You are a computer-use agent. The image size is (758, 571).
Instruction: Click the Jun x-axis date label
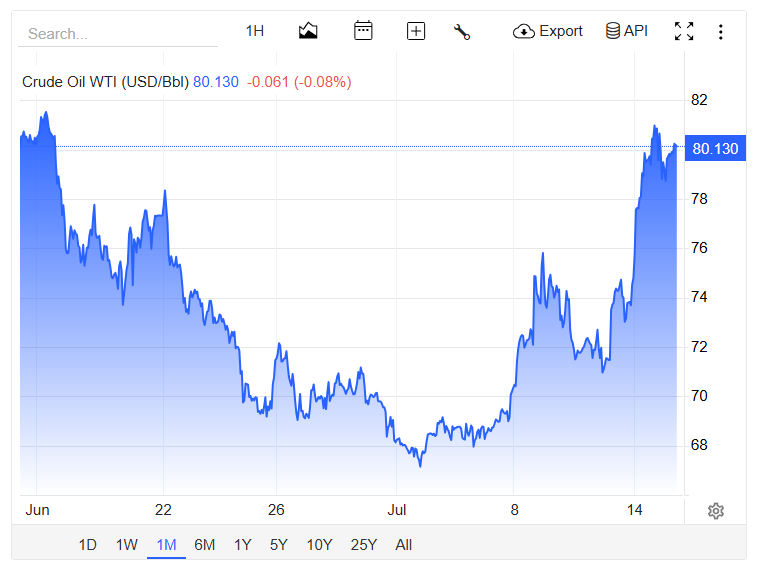[37, 510]
